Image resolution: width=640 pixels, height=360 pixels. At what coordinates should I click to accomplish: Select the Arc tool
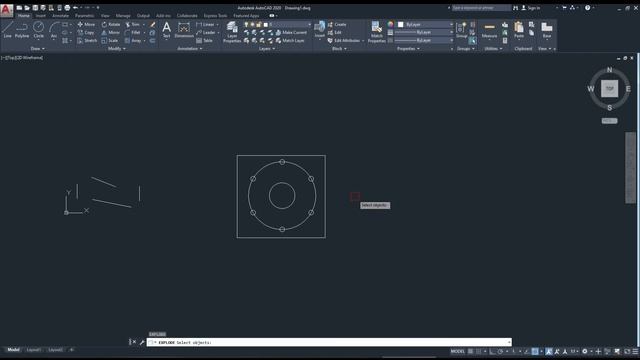point(54,30)
